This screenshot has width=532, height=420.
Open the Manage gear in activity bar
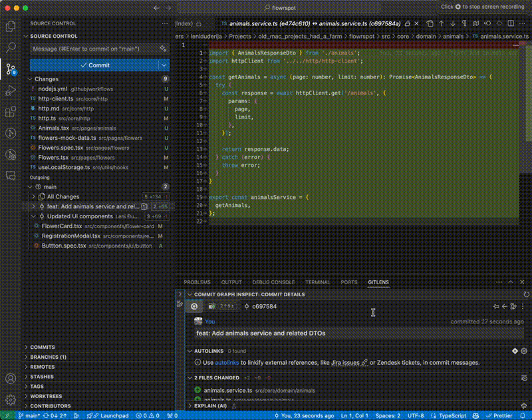[x=11, y=399]
